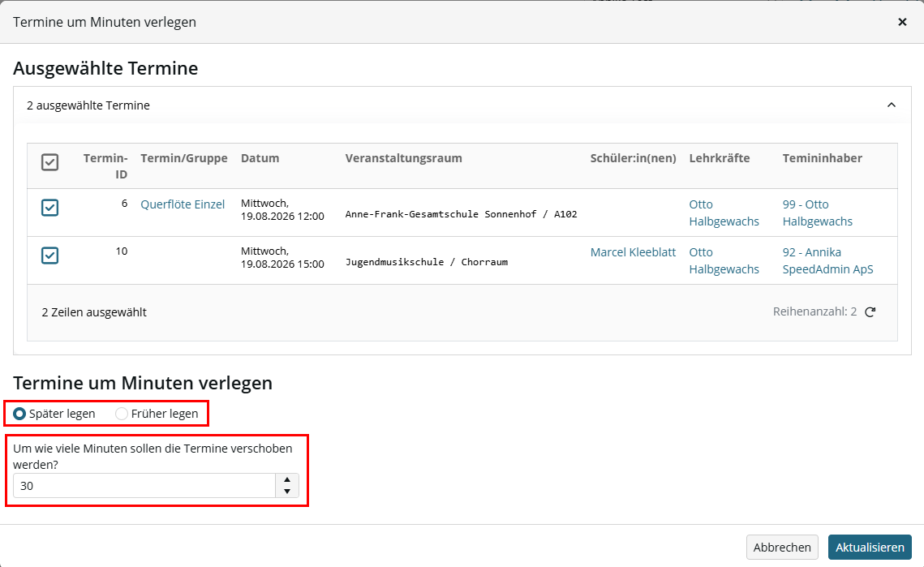Click the date cell Mittwoch, 19.08.2026 12:00
The image size is (924, 567).
(x=282, y=210)
